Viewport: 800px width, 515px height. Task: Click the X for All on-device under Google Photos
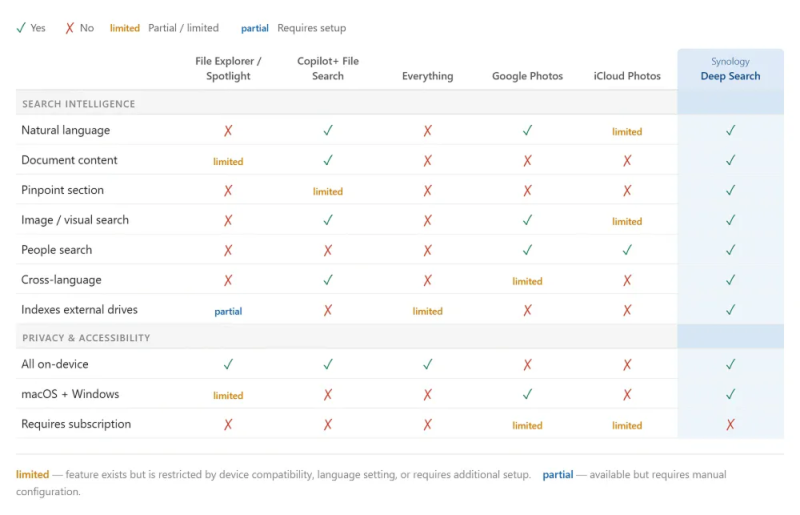[528, 364]
